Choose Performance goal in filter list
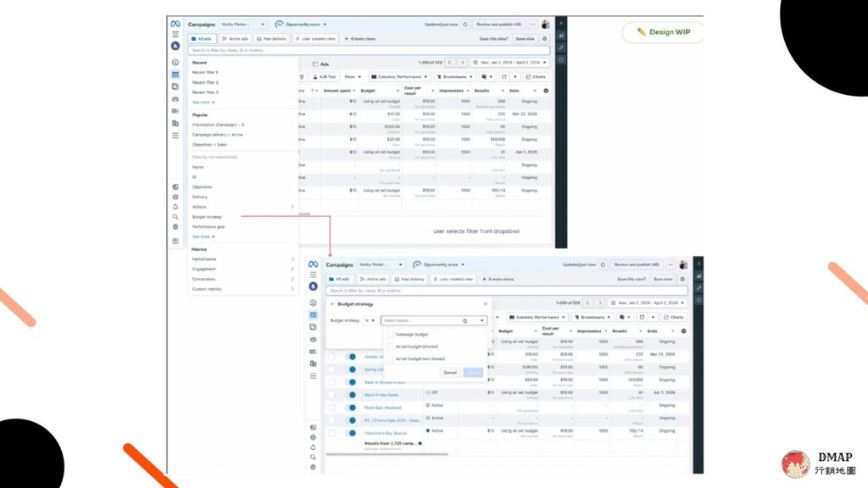The height and width of the screenshot is (488, 868). pyautogui.click(x=209, y=227)
